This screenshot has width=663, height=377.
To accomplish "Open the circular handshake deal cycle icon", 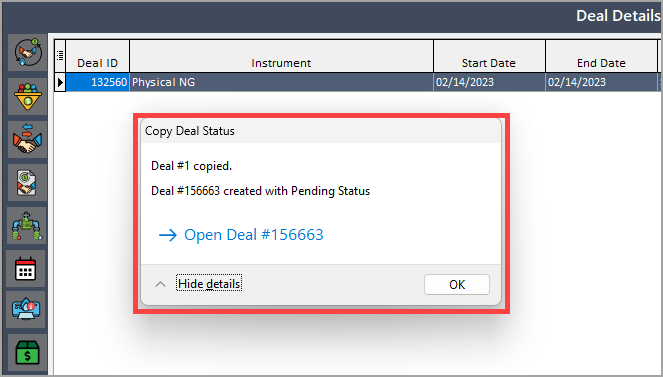I will (x=28, y=53).
